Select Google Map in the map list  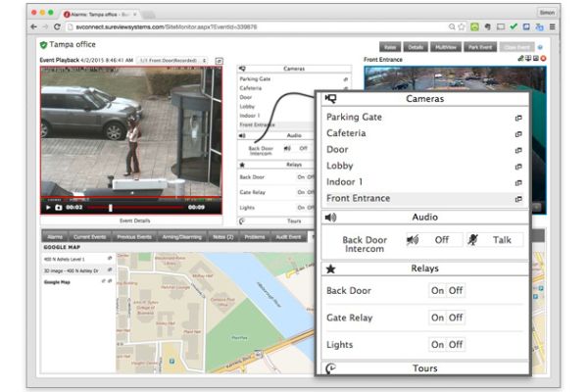pos(57,282)
